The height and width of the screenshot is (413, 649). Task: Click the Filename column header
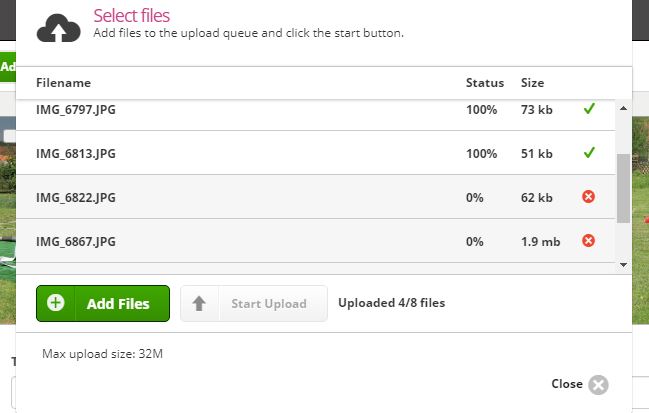pos(63,83)
